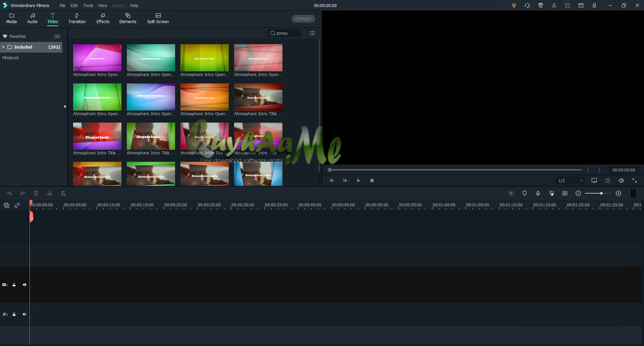644x346 pixels.
Task: Open the Help menu
Action: 134,6
